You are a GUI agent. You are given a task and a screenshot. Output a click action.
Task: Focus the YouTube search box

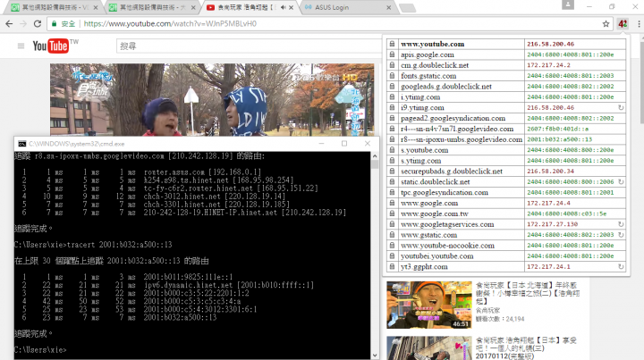tap(249, 46)
